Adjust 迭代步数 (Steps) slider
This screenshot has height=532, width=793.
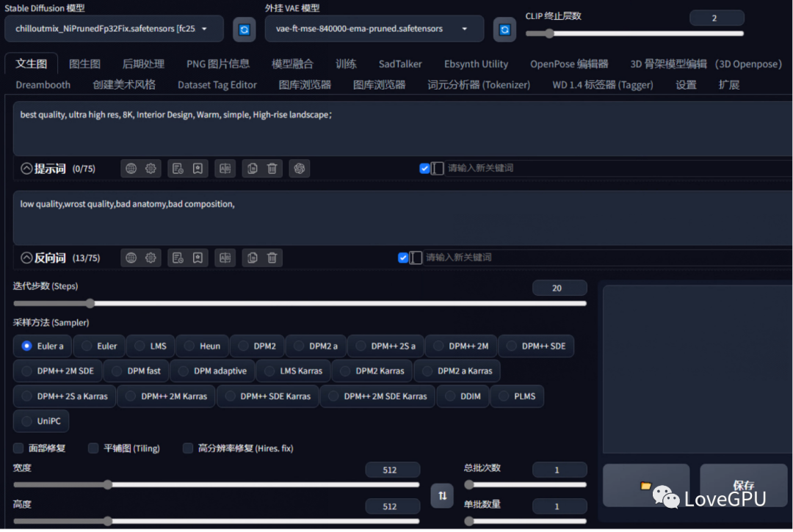point(300,304)
